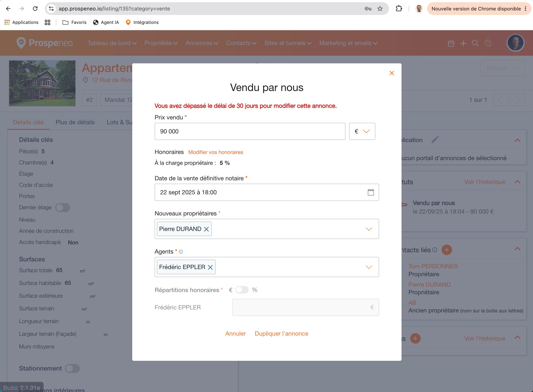The height and width of the screenshot is (392, 533).
Task: Go to next listing arrow
Action: click(517, 100)
